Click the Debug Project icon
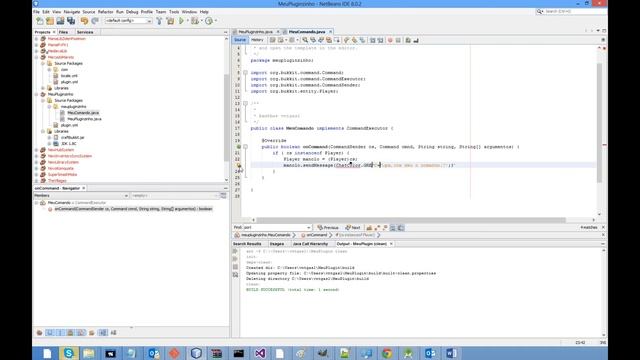Screen dimensions: 640x360 (195, 21)
